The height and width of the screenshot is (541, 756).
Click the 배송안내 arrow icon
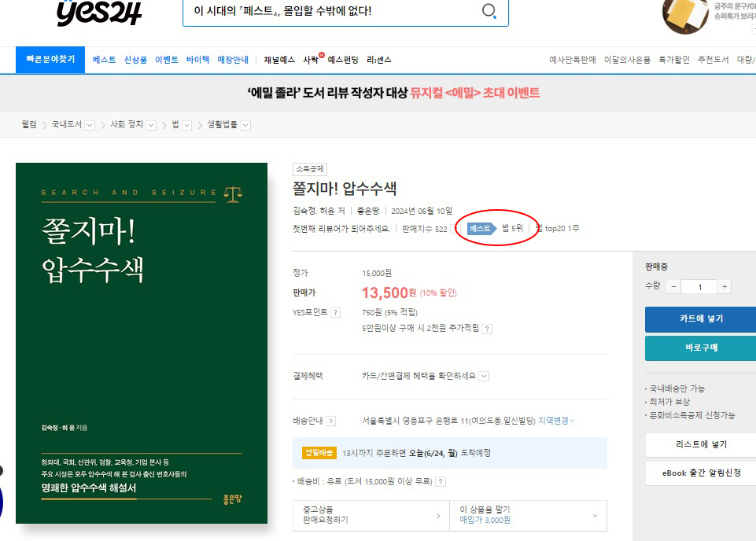pyautogui.click(x=330, y=421)
